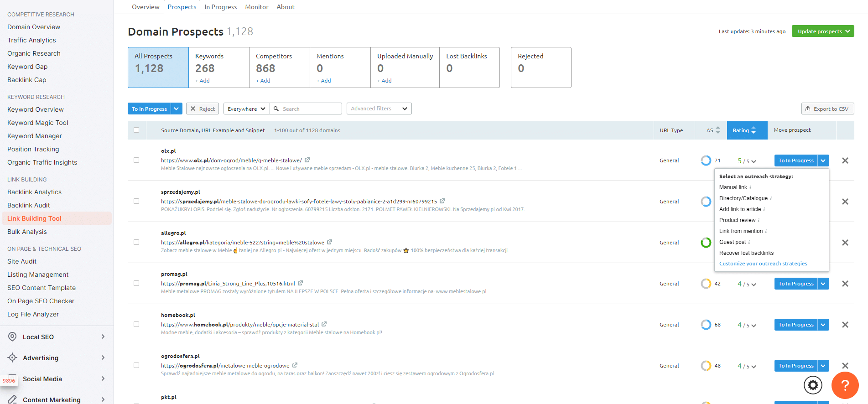Open olx.pl rating 5/5 dropdown

[x=747, y=161]
